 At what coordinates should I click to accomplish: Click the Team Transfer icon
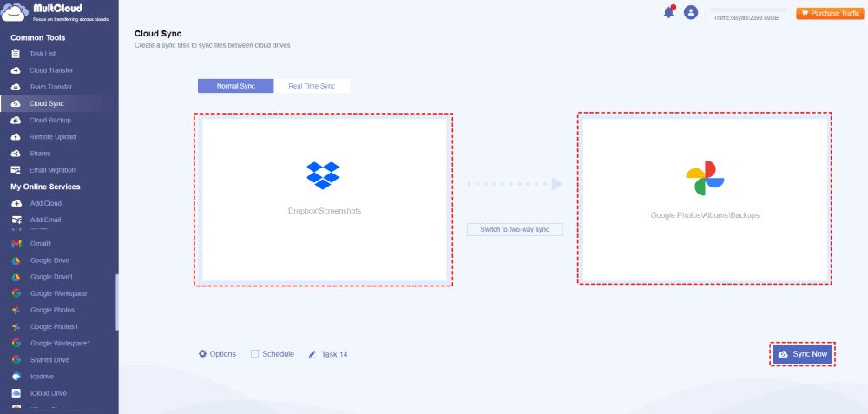(x=16, y=88)
